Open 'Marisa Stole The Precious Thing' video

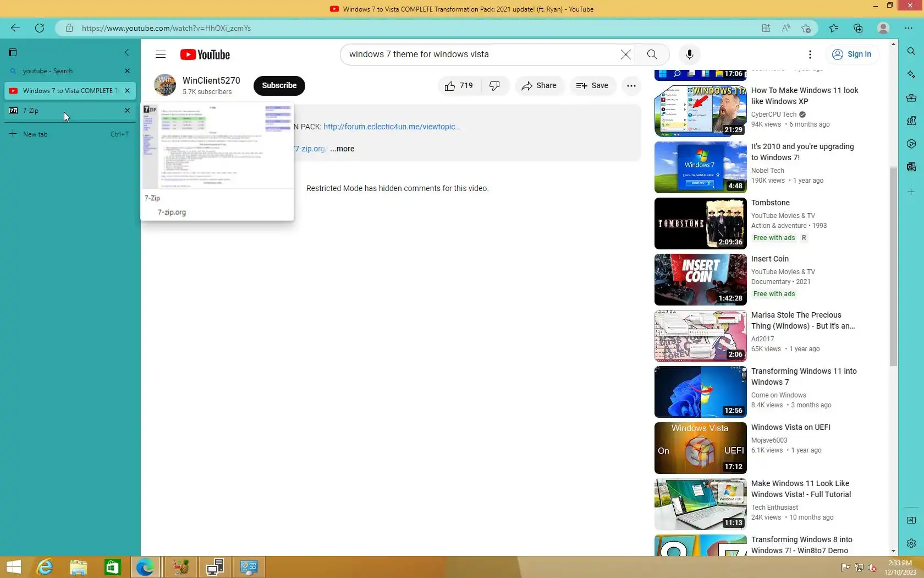(803, 320)
